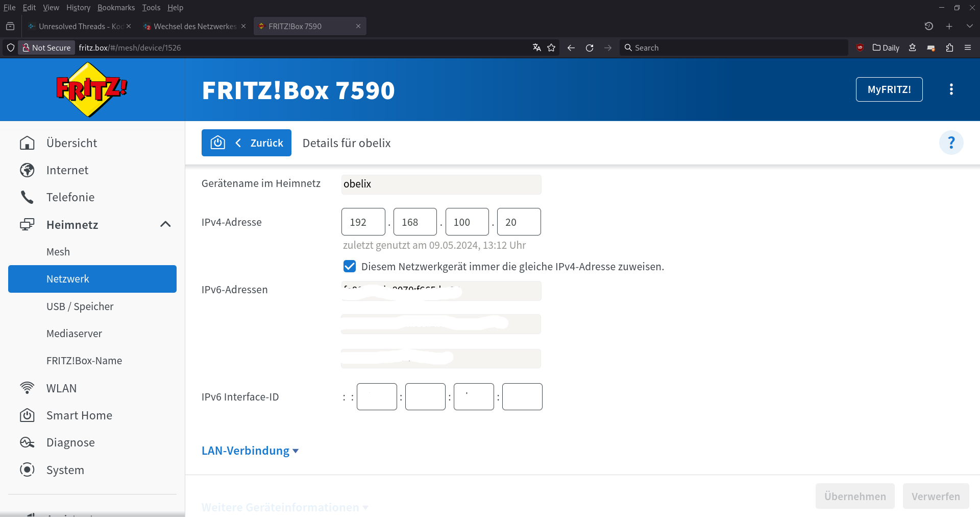Screen dimensions: 980x517
Task: Click the Smart Home icon in sidebar
Action: (27, 415)
